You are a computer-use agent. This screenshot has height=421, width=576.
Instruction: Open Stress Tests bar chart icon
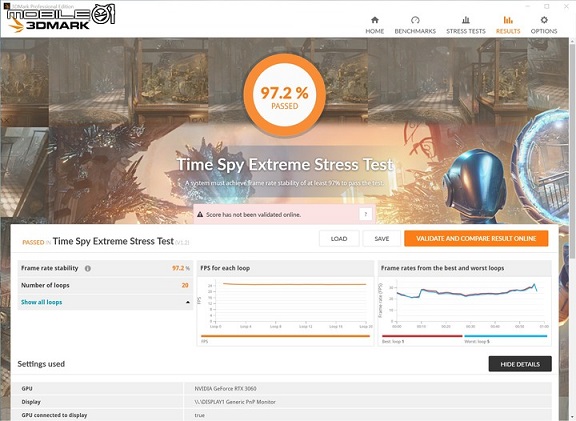coord(466,20)
